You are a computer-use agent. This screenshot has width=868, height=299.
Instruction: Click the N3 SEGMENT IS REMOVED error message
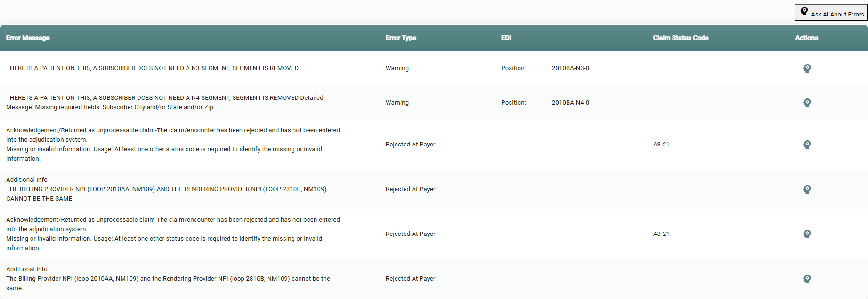point(152,68)
